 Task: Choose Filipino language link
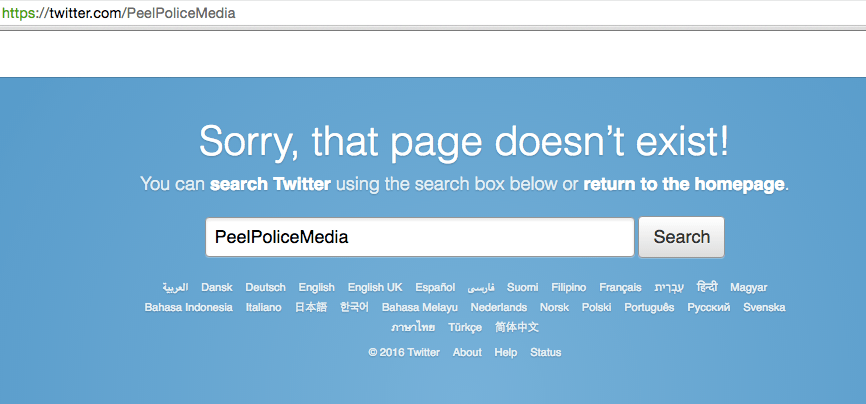[x=569, y=287]
